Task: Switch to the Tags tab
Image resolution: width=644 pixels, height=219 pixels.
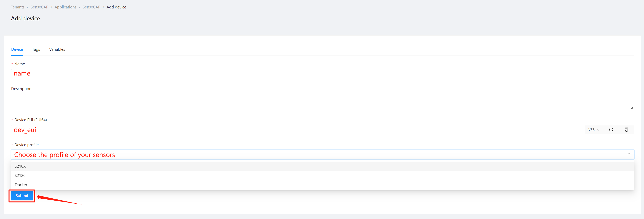Action: point(36,49)
